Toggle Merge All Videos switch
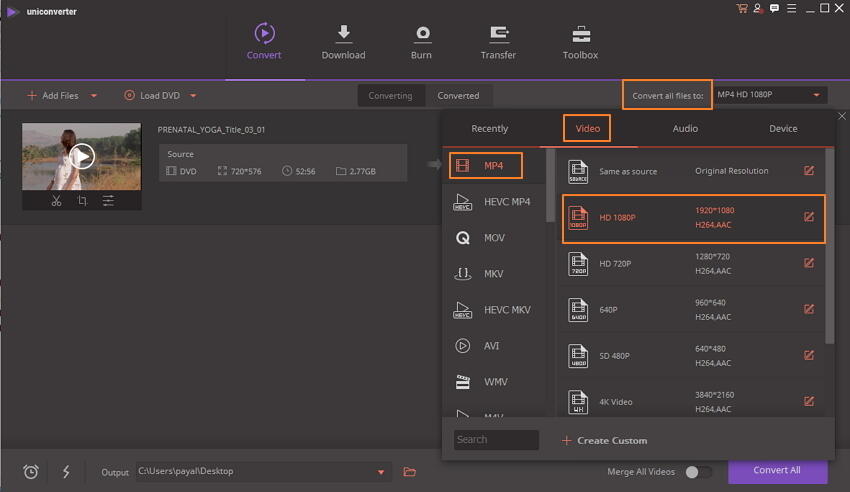Viewport: 850px width, 492px height. (698, 472)
